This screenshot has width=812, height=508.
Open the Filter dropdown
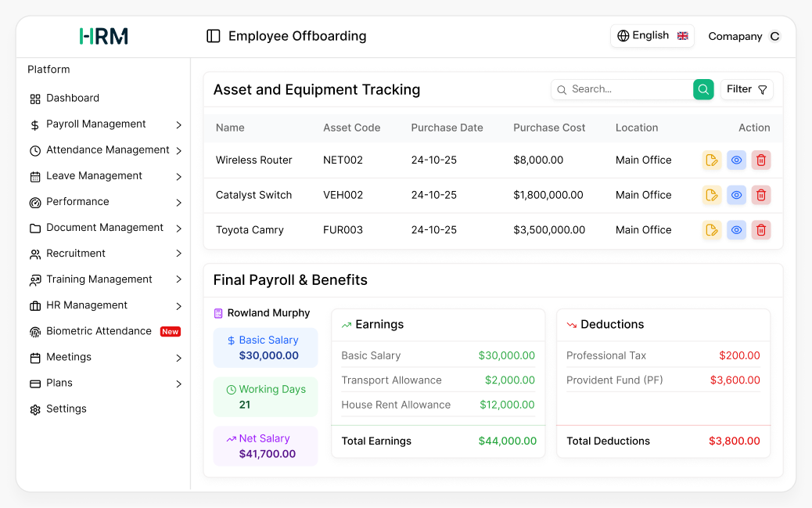coord(746,89)
